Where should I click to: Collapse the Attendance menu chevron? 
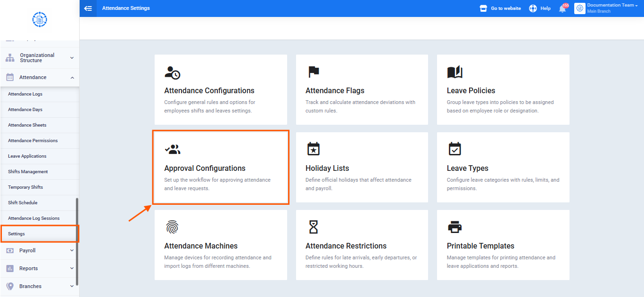pos(72,77)
